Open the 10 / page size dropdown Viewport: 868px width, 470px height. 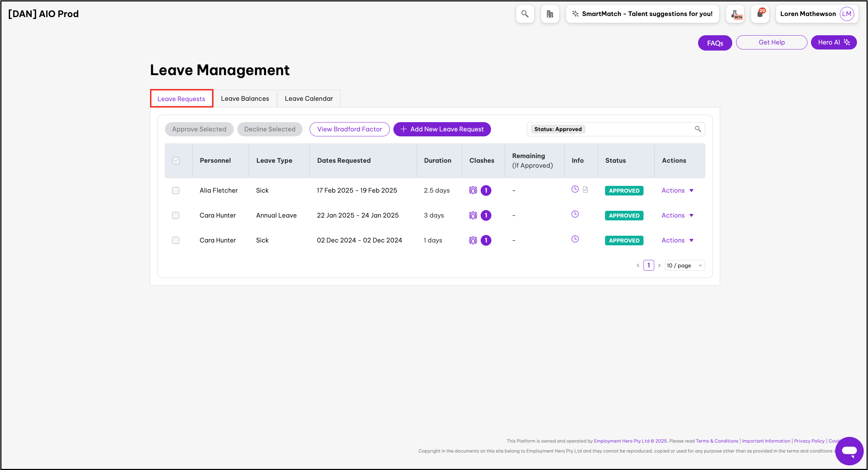(684, 265)
